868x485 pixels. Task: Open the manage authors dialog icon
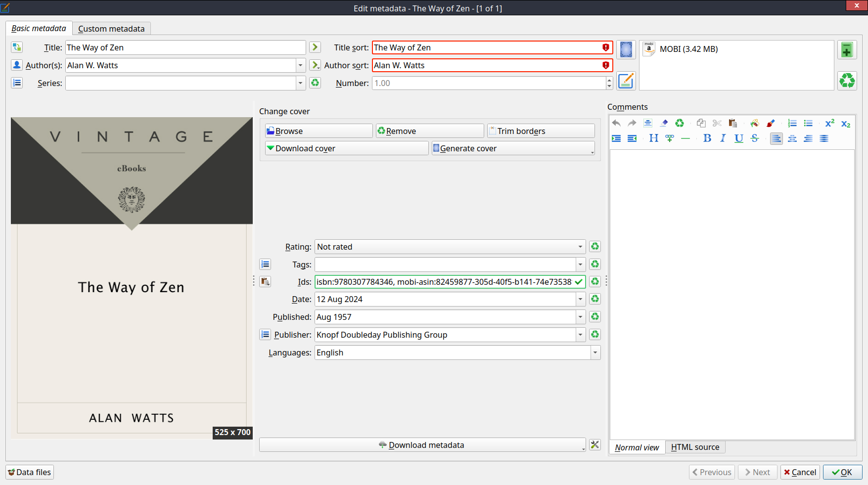pyautogui.click(x=17, y=65)
